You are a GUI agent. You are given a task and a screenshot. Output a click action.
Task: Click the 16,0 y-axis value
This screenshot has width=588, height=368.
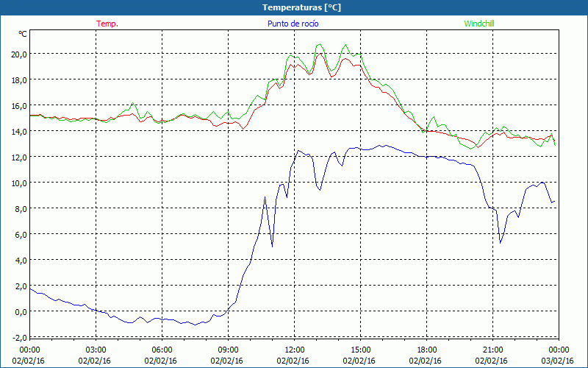20,106
